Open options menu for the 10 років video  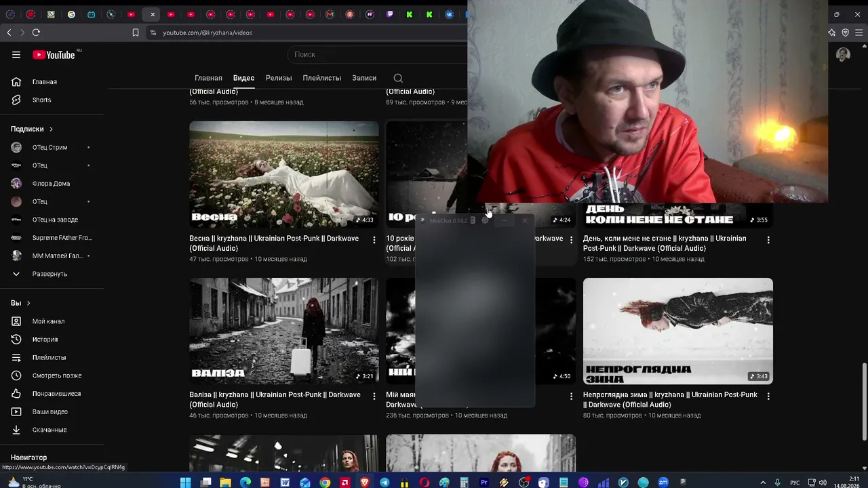[571, 240]
